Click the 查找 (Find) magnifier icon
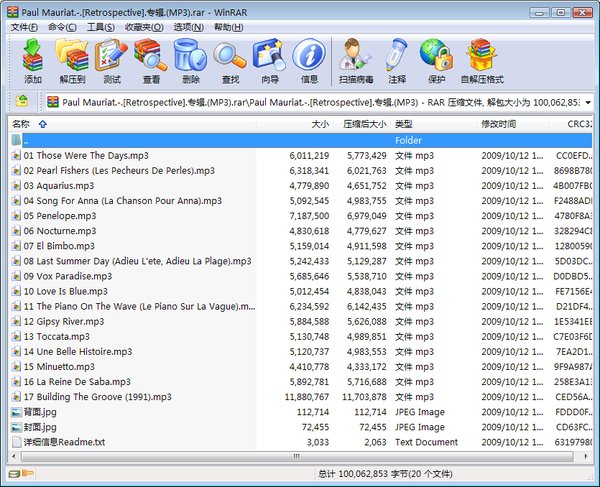This screenshot has height=487, width=600. 230,56
